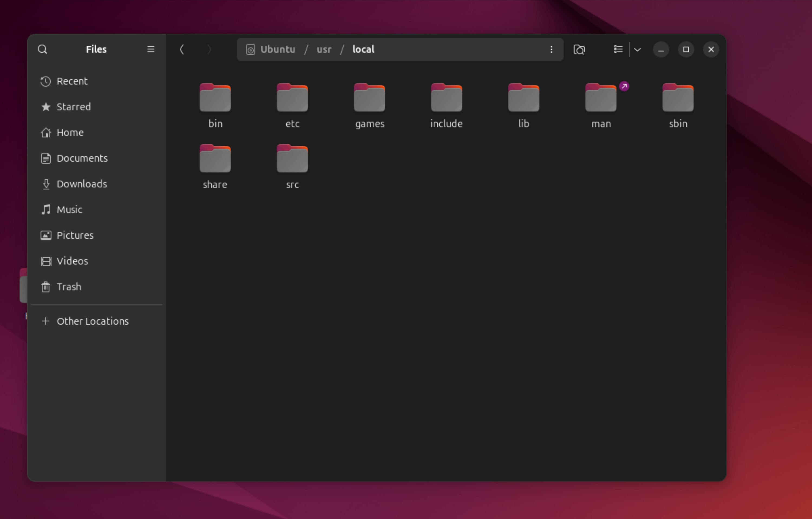The height and width of the screenshot is (519, 812).
Task: Select Starred in the sidebar
Action: [74, 107]
